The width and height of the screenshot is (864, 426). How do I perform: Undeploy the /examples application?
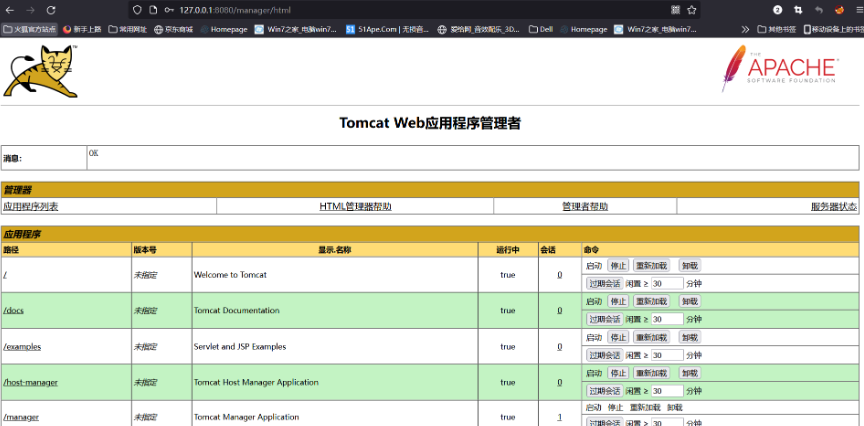(690, 337)
